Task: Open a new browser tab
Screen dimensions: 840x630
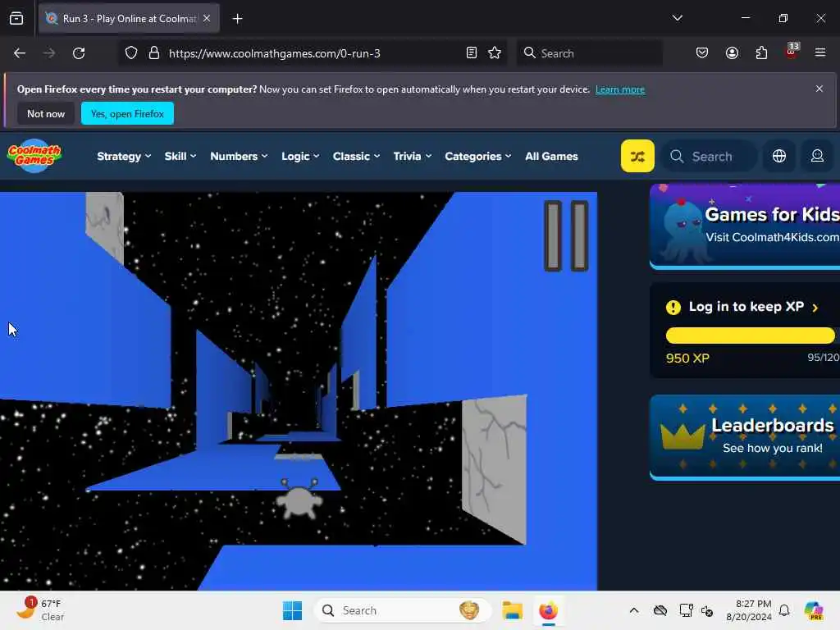Action: (x=237, y=19)
